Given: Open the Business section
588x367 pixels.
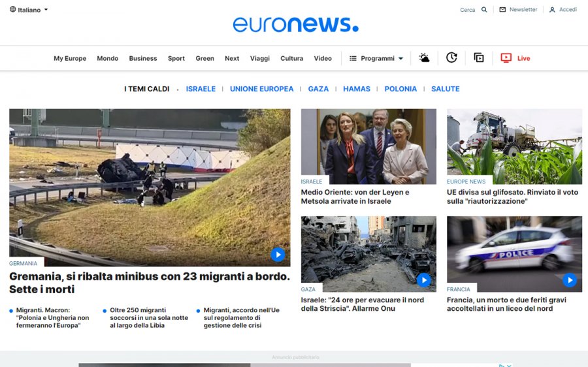Looking at the screenshot, I should coord(143,59).
